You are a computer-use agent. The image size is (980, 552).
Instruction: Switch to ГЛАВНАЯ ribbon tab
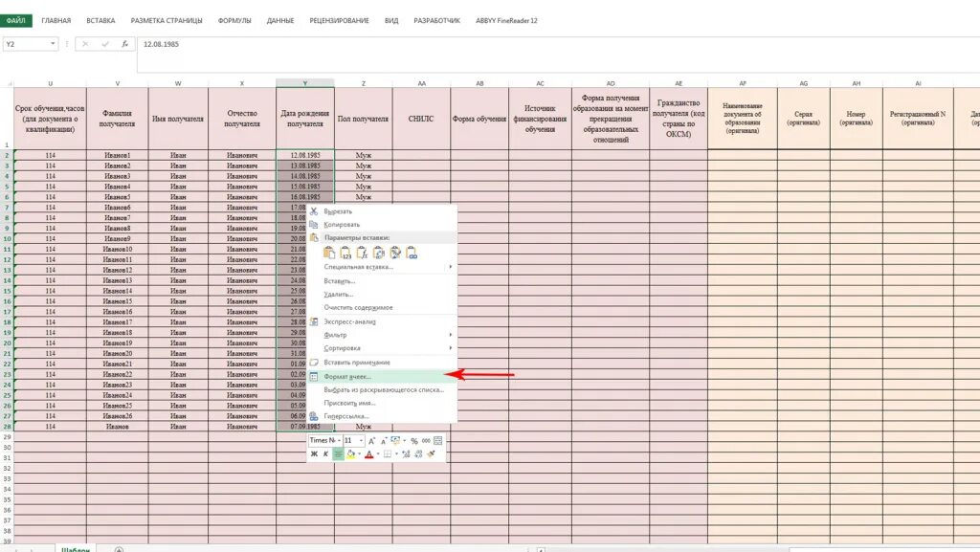[56, 21]
